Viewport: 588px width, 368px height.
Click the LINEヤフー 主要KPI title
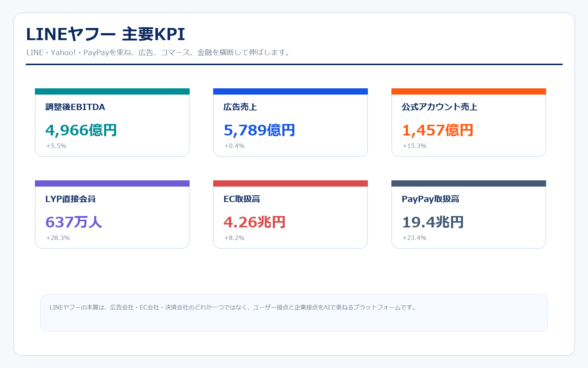(105, 34)
